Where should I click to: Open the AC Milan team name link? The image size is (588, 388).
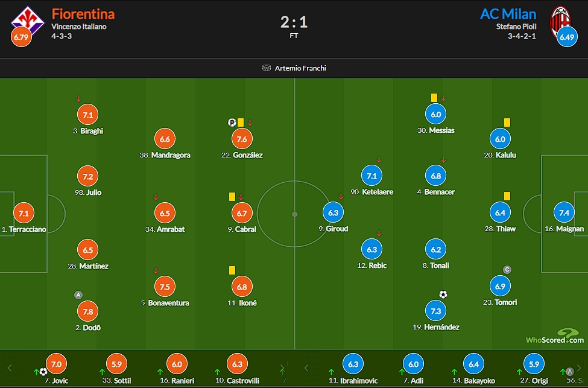point(508,14)
